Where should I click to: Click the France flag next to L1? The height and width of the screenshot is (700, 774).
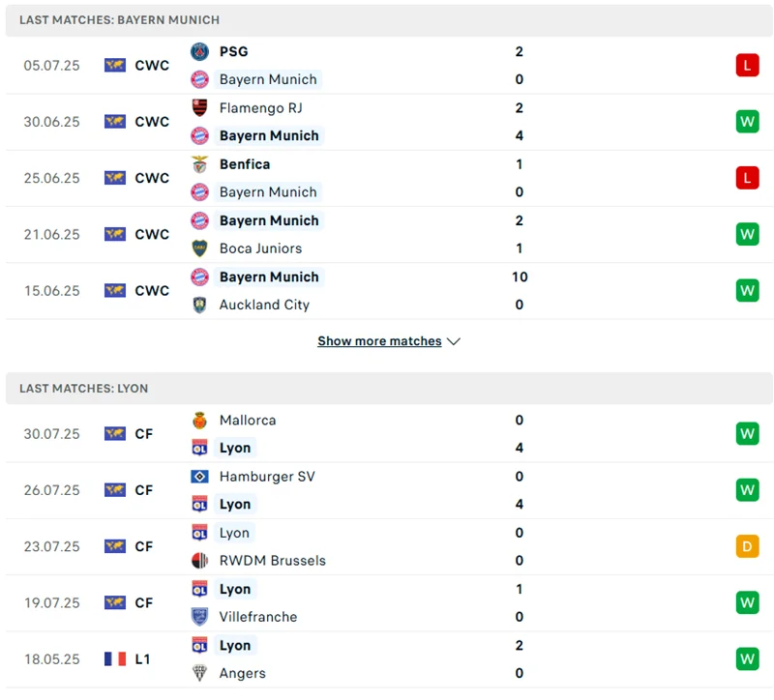click(115, 659)
